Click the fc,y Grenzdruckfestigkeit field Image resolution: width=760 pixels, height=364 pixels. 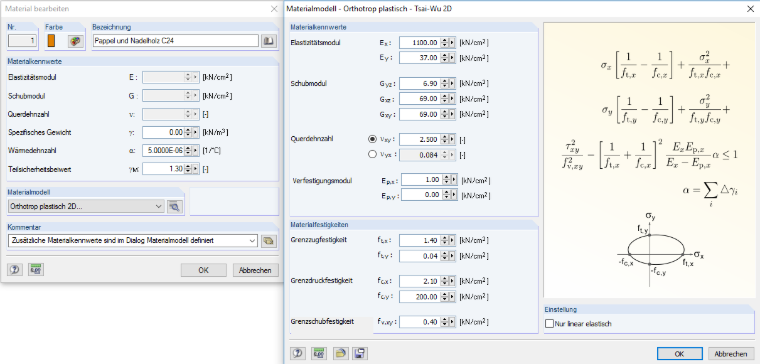coord(420,296)
